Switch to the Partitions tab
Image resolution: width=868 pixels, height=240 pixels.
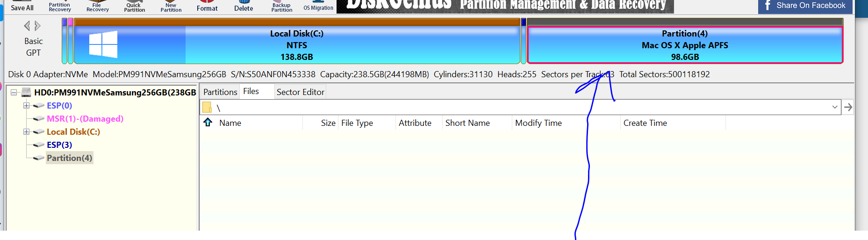click(220, 92)
